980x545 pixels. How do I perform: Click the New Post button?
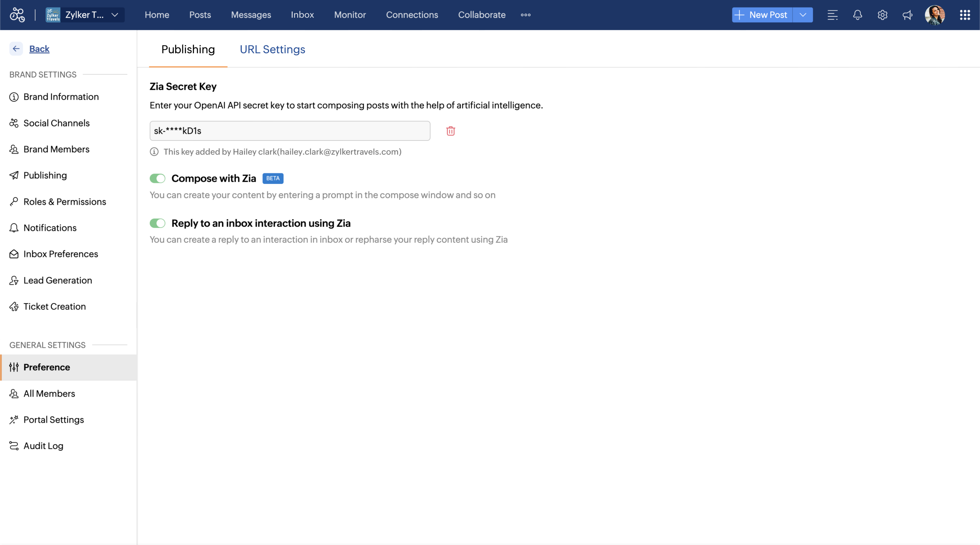tap(762, 15)
